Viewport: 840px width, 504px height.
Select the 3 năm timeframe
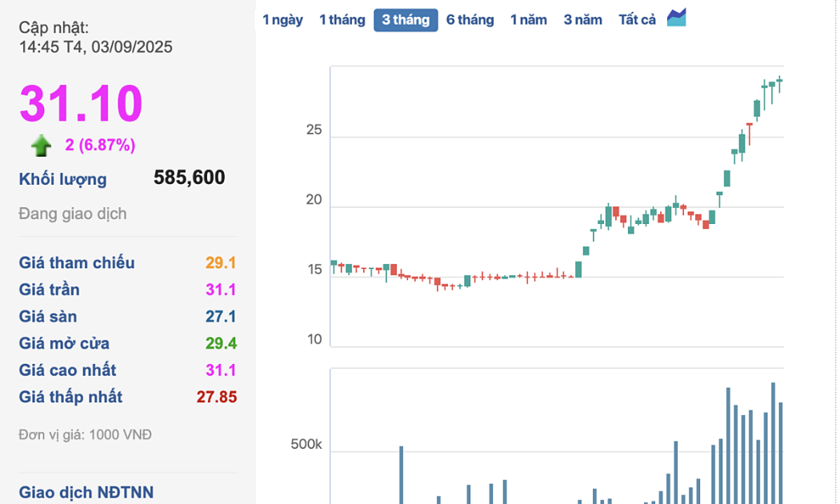click(x=582, y=20)
